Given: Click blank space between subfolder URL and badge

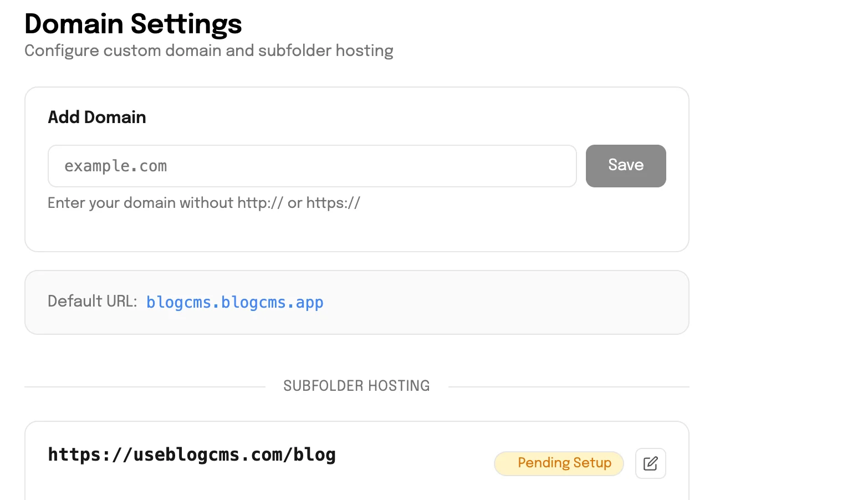Looking at the screenshot, I should 415,456.
